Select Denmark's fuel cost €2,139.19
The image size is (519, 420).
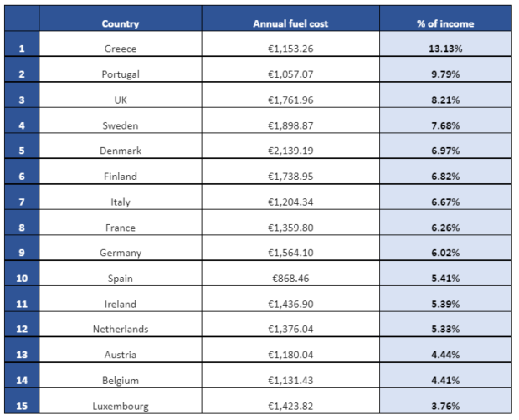pos(290,146)
